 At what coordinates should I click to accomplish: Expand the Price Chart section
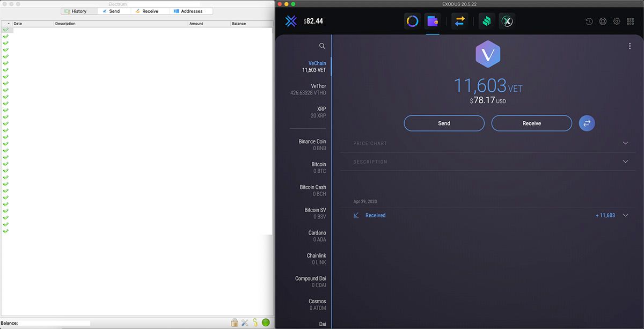[625, 143]
